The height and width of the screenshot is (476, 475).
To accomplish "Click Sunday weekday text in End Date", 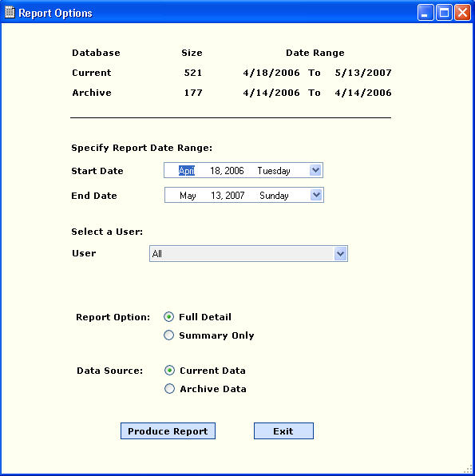I will [274, 196].
